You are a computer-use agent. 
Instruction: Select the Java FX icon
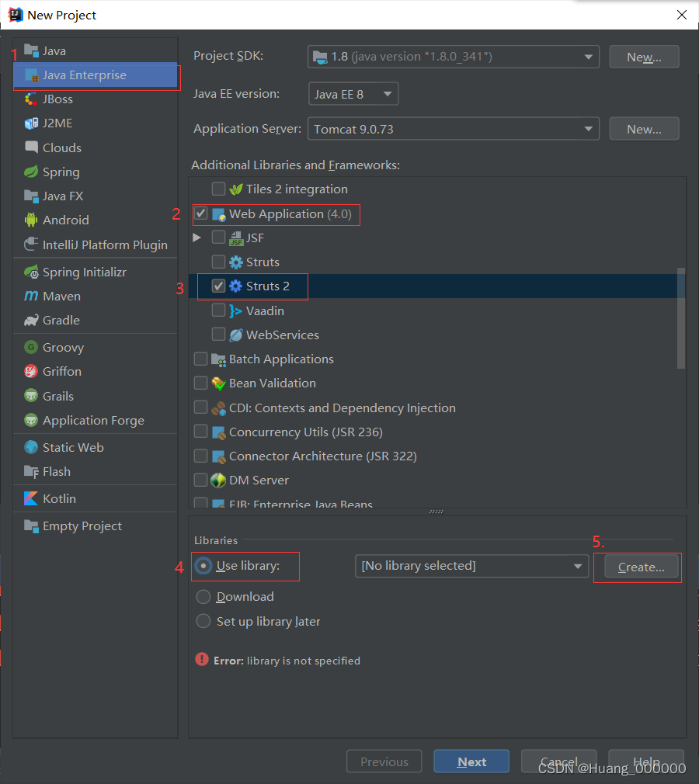31,196
